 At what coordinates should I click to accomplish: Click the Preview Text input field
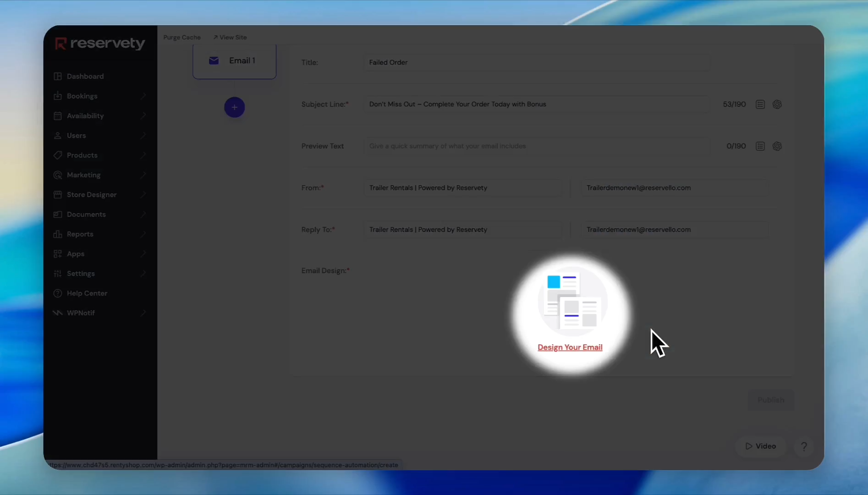[537, 146]
